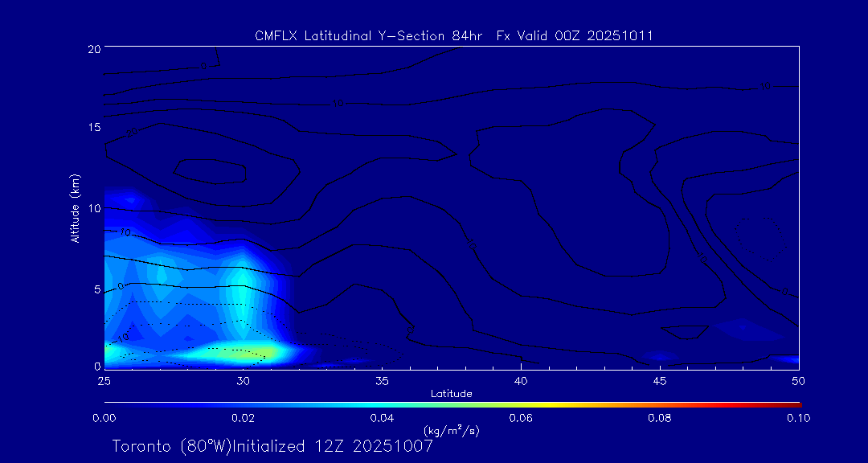Click the units label '(kg/m²/s)'
Viewport: 868px width, 463px height.
[x=451, y=430]
